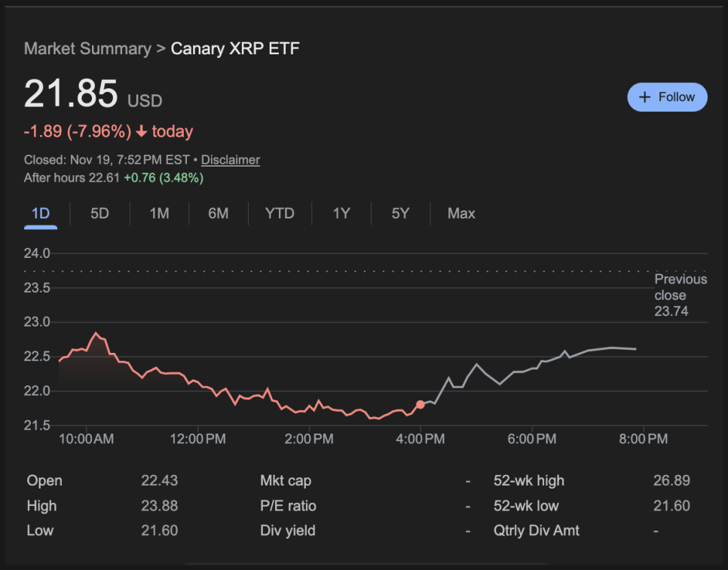This screenshot has height=570, width=728.
Task: Switch to the 1M chart tab
Action: [x=159, y=213]
